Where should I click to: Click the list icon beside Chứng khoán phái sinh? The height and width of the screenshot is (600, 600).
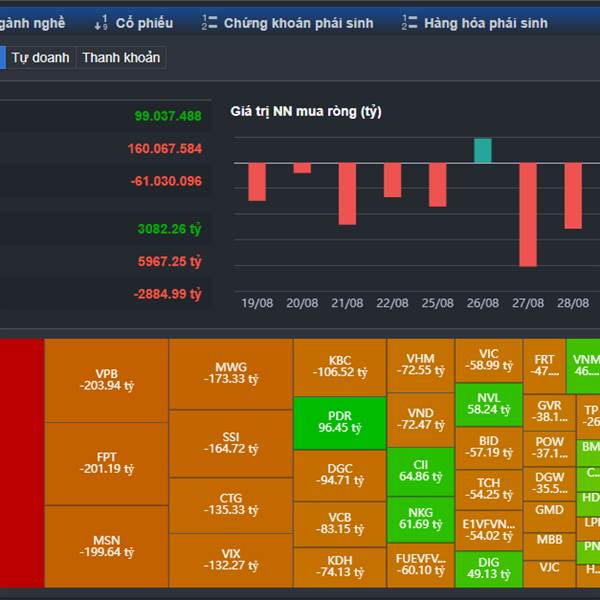pyautogui.click(x=209, y=23)
